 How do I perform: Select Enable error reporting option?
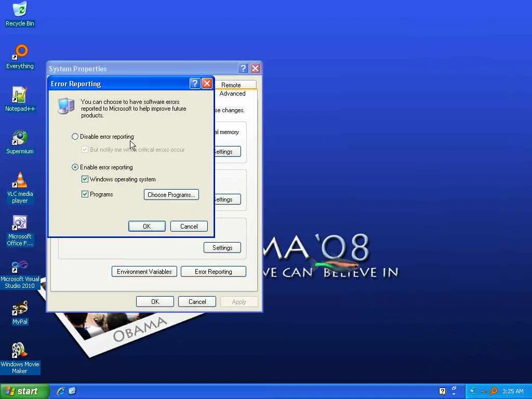tap(102, 167)
